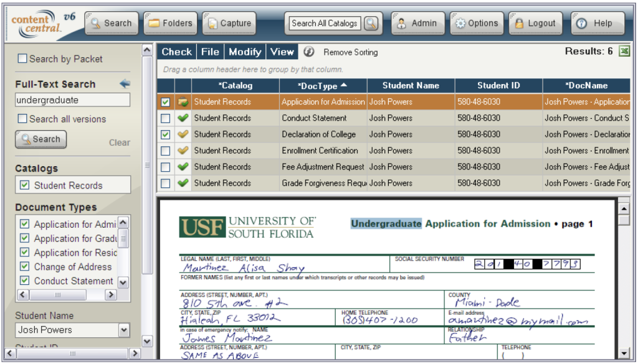
Task: Open the Folders section
Action: point(171,23)
